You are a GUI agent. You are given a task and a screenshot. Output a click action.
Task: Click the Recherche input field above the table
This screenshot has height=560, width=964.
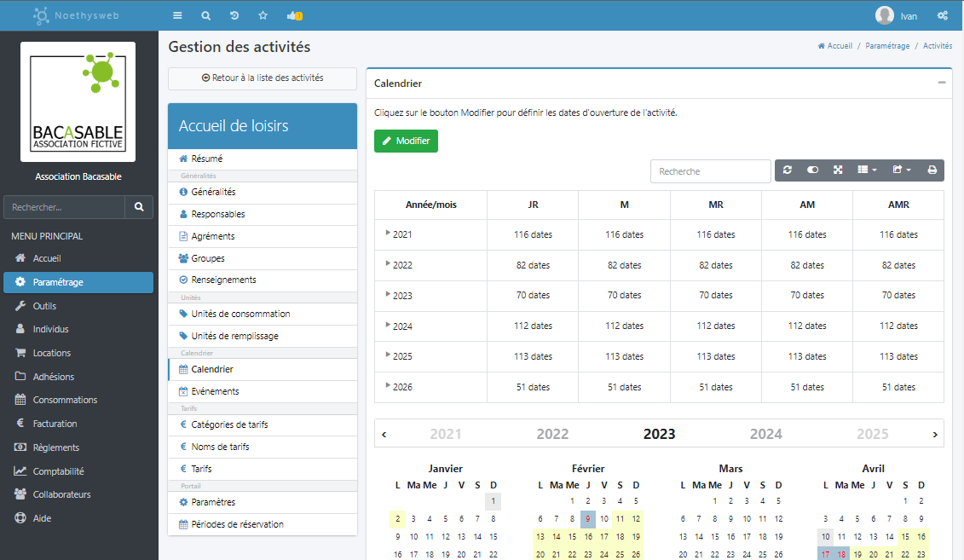[710, 170]
